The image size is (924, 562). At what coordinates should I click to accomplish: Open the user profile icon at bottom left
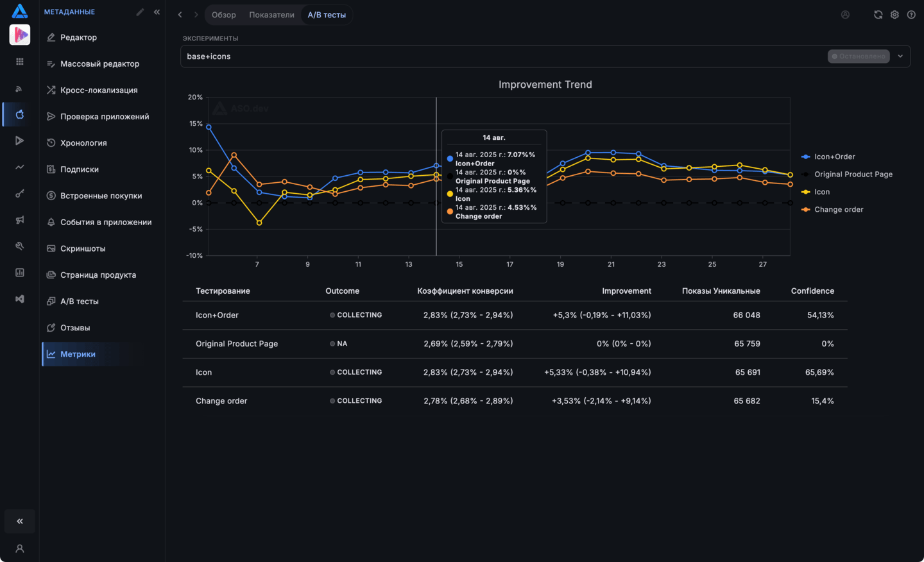tap(20, 549)
